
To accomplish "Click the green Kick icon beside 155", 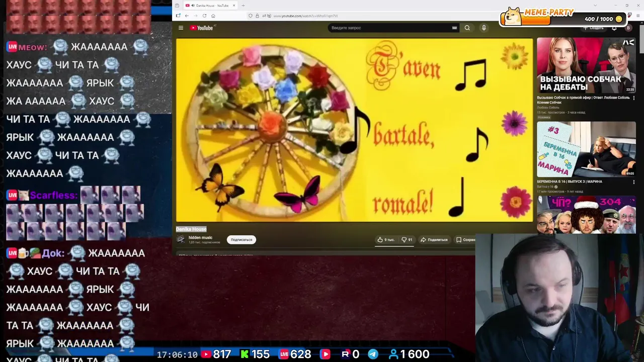I will click(245, 354).
